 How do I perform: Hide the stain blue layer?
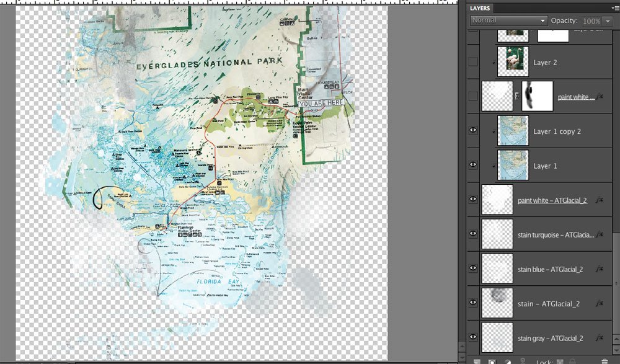(473, 269)
